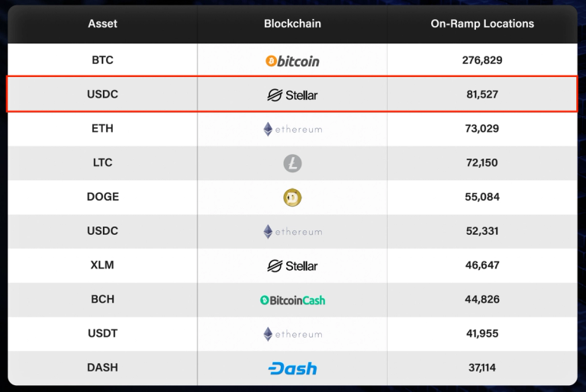The height and width of the screenshot is (392, 586).
Task: Select the BitcoinCash logo
Action: 292,300
